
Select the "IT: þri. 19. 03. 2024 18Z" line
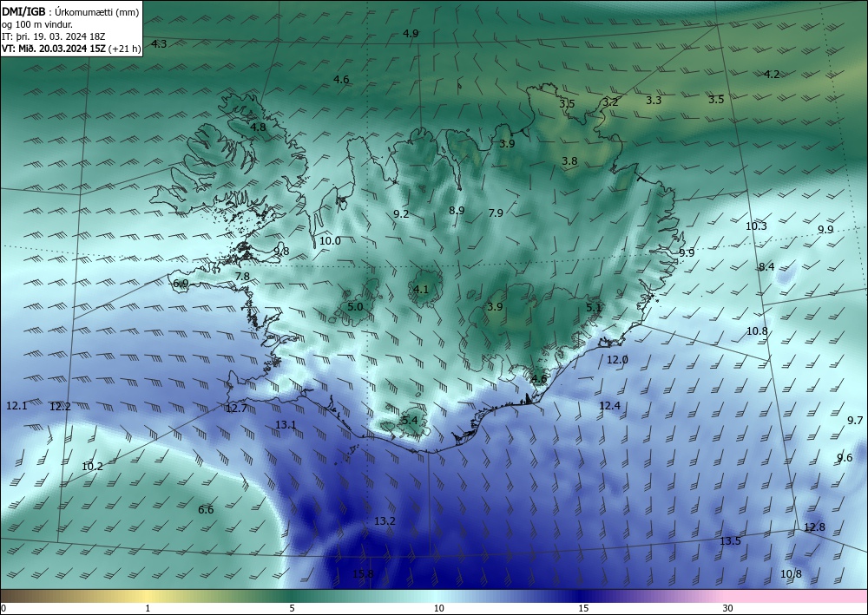coord(54,36)
